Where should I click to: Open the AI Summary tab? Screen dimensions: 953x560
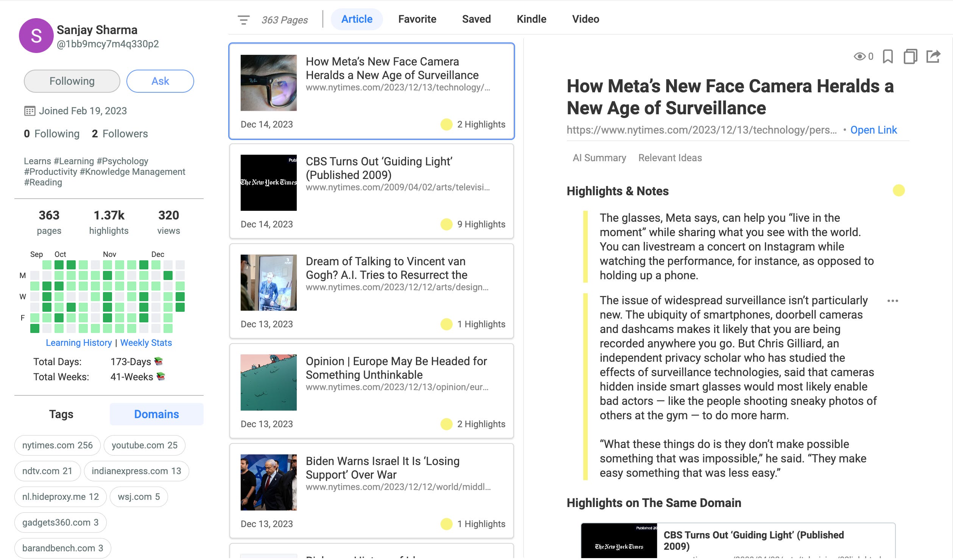point(599,158)
